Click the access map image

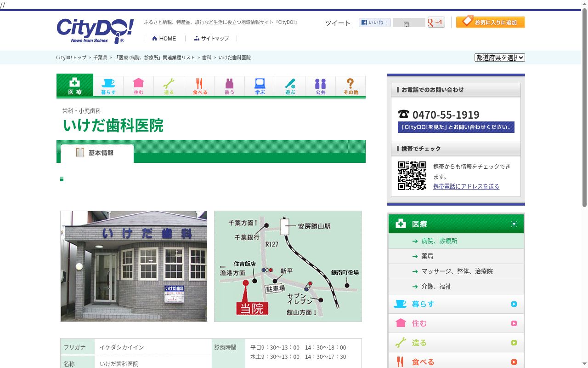[288, 266]
